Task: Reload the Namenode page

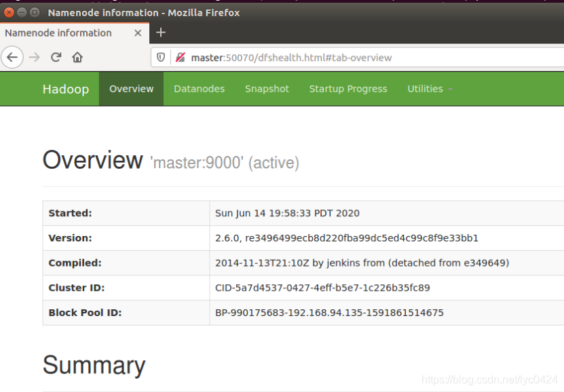Action: point(56,57)
